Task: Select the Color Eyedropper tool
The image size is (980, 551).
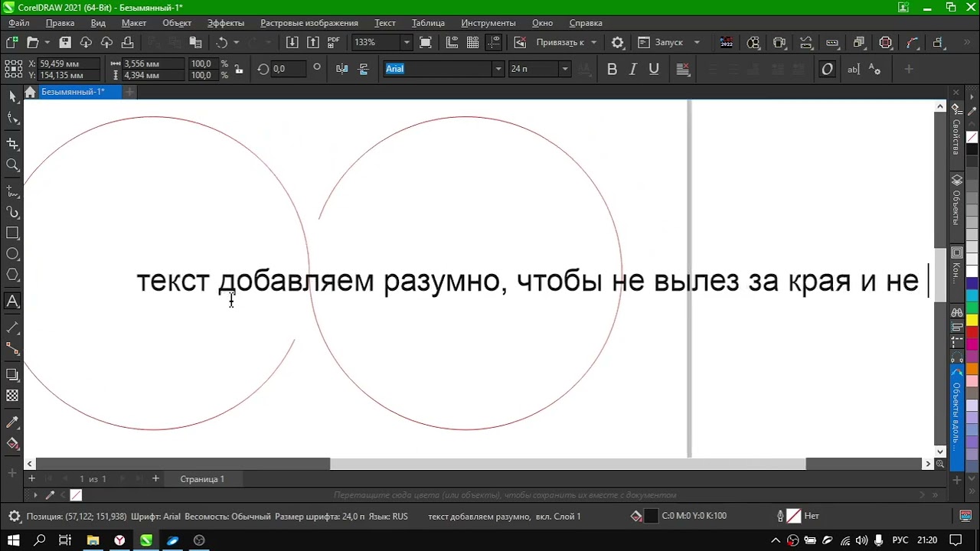Action: [x=12, y=422]
